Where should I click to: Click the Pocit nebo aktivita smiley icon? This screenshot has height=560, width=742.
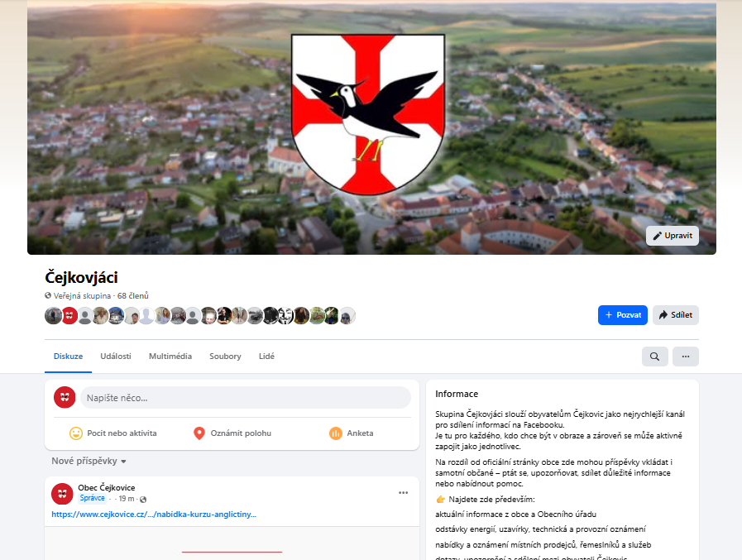[x=76, y=433]
